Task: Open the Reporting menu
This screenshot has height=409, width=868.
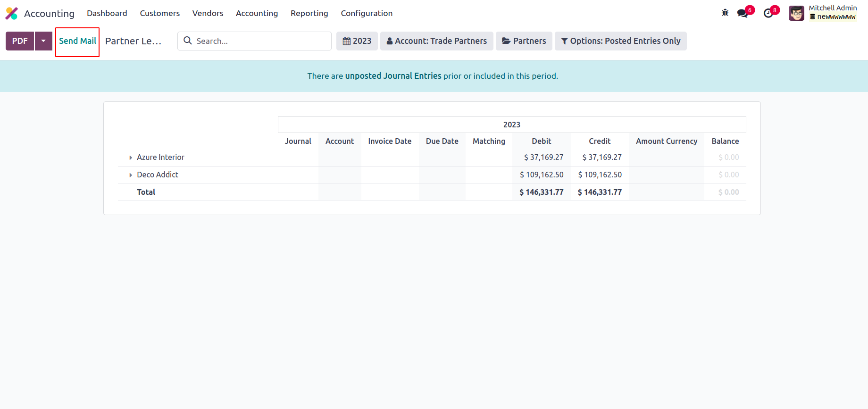Action: click(x=309, y=13)
